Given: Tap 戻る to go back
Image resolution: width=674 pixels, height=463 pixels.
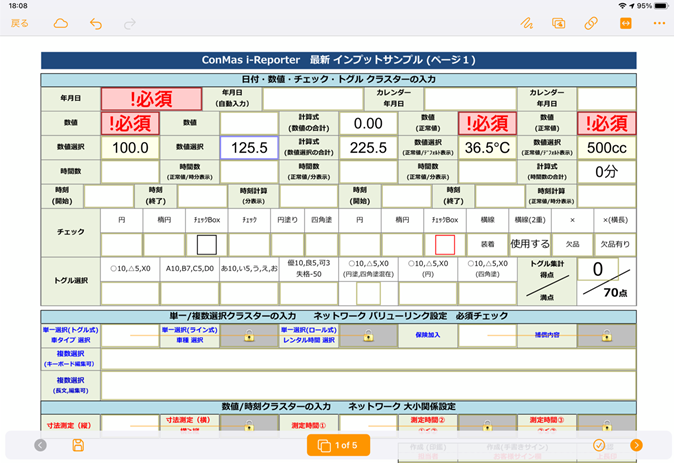Looking at the screenshot, I should 20,23.
